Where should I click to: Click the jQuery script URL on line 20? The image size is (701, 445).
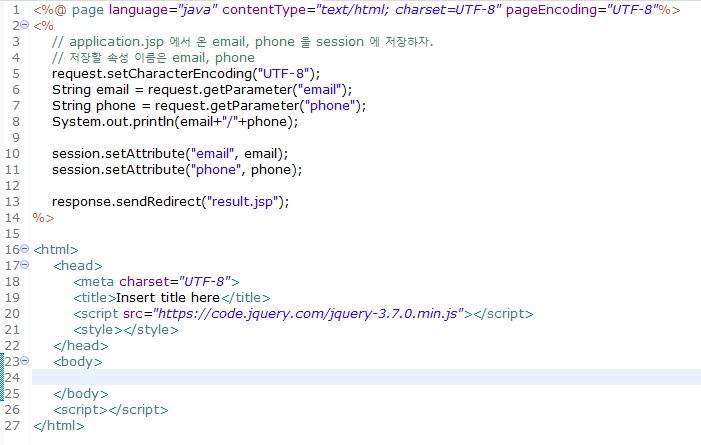308,314
